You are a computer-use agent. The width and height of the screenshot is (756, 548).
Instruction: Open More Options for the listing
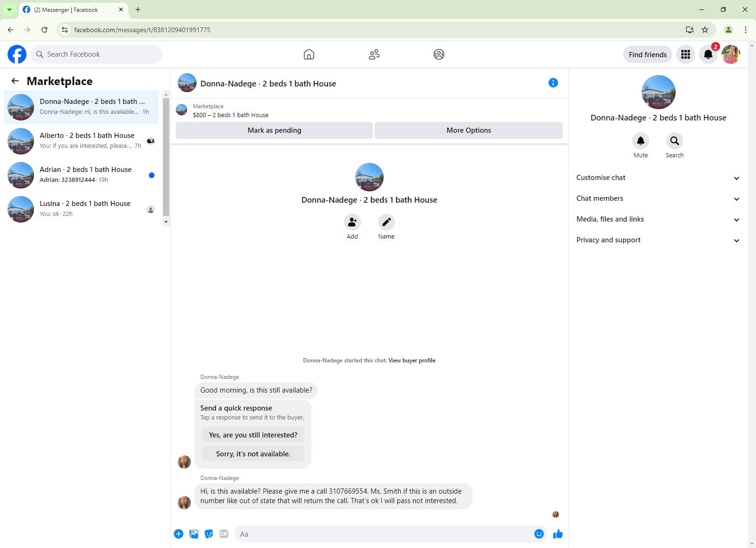pyautogui.click(x=469, y=130)
